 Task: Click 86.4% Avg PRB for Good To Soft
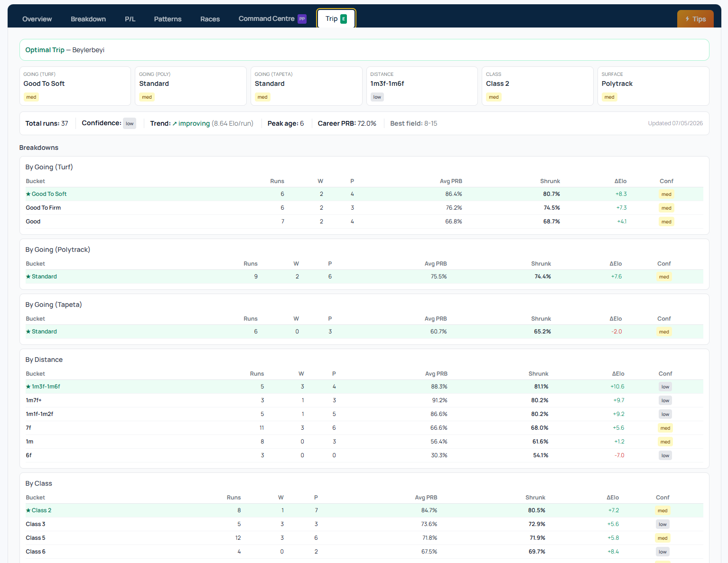tap(454, 194)
